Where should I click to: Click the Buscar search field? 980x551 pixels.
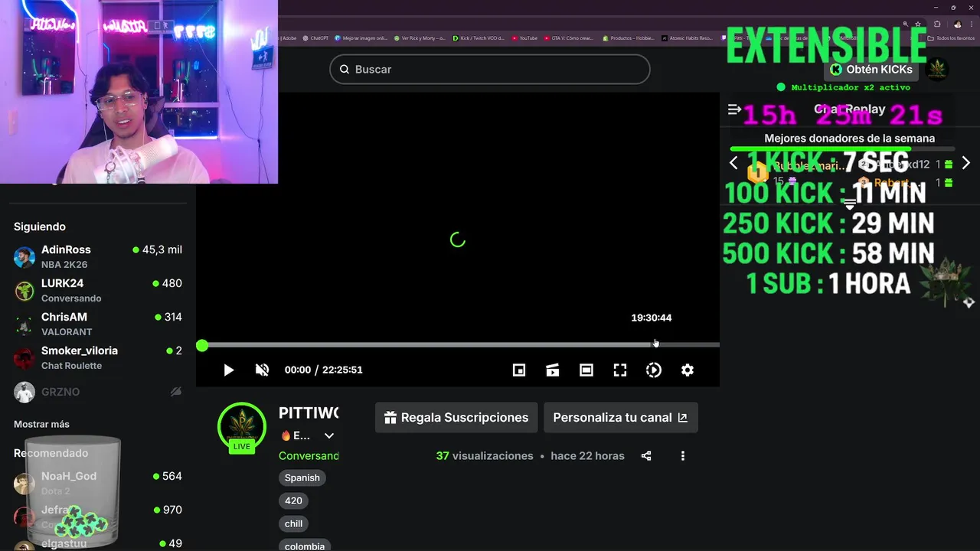click(490, 70)
